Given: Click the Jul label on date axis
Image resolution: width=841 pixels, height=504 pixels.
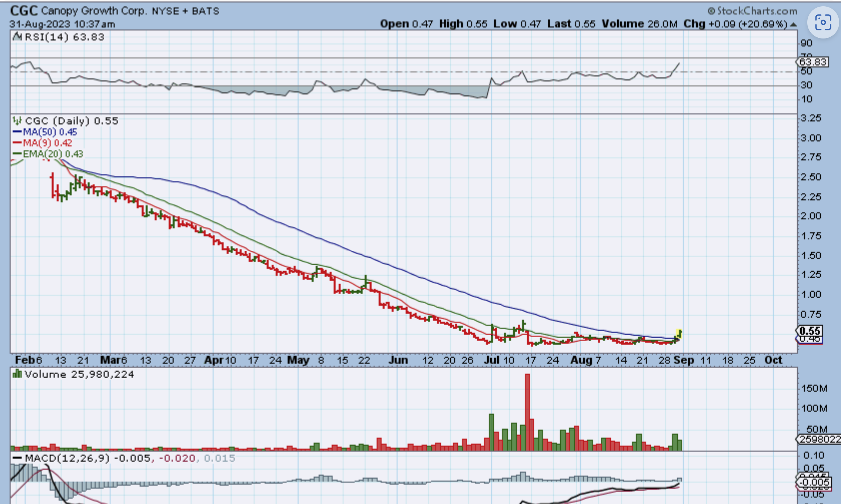Looking at the screenshot, I should point(492,360).
